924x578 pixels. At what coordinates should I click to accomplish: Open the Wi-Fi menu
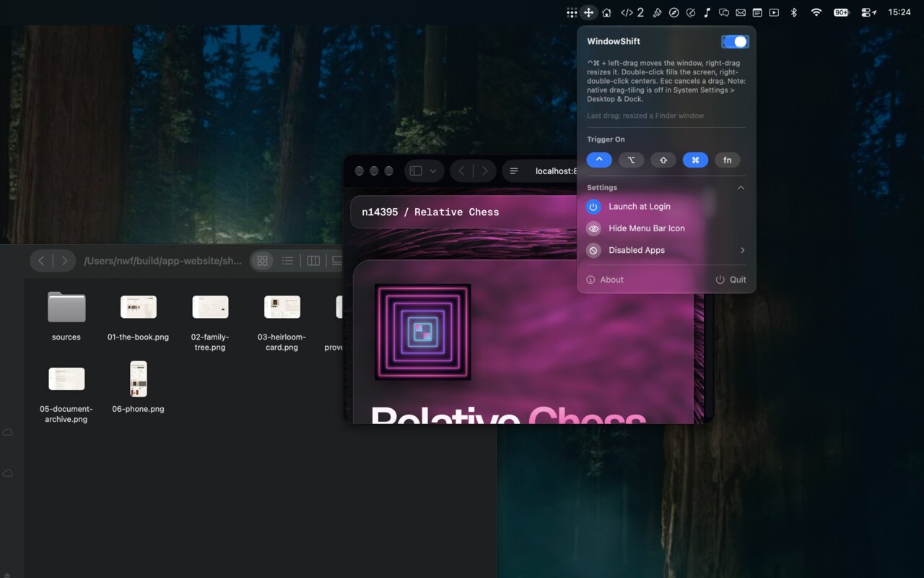[816, 12]
